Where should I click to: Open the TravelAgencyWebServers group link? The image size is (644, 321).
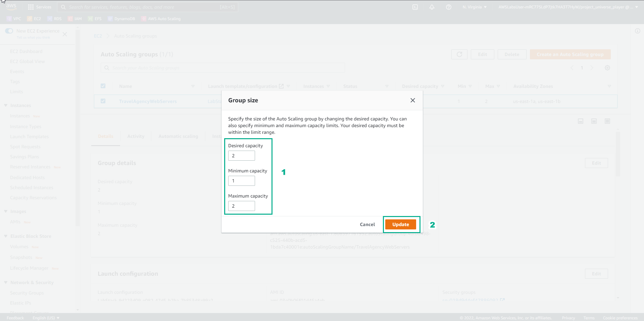[x=148, y=101]
